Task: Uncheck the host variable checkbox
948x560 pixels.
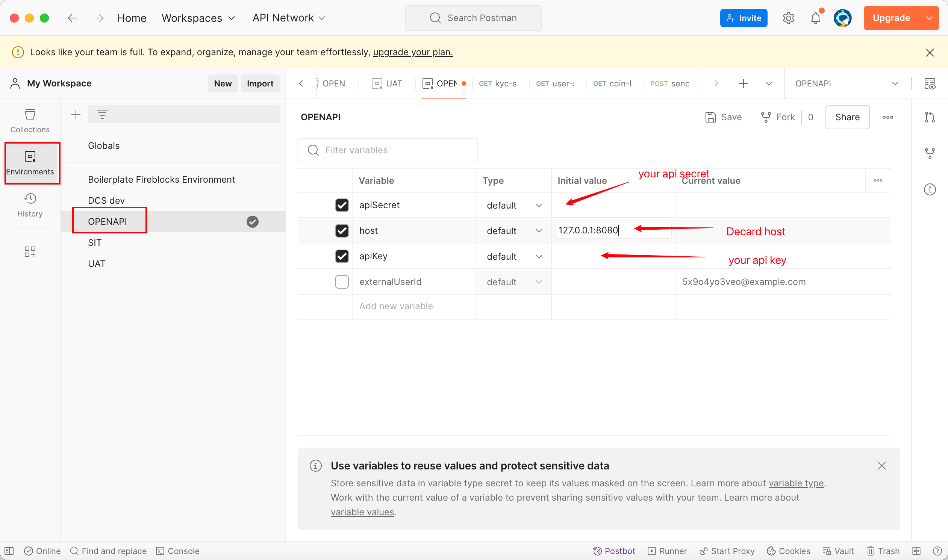Action: [342, 230]
